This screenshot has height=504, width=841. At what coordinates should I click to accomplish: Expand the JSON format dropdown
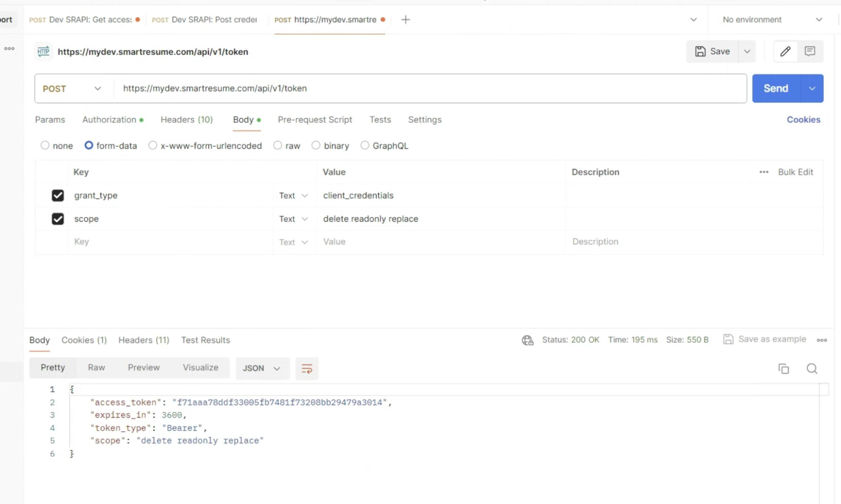262,368
